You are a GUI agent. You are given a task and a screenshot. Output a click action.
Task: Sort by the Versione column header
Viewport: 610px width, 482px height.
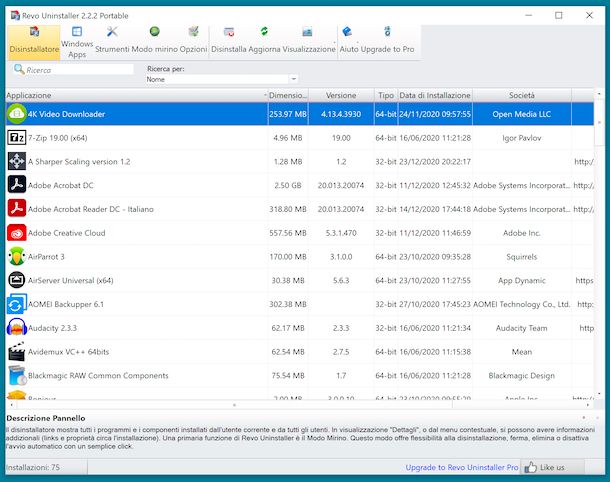[x=341, y=95]
